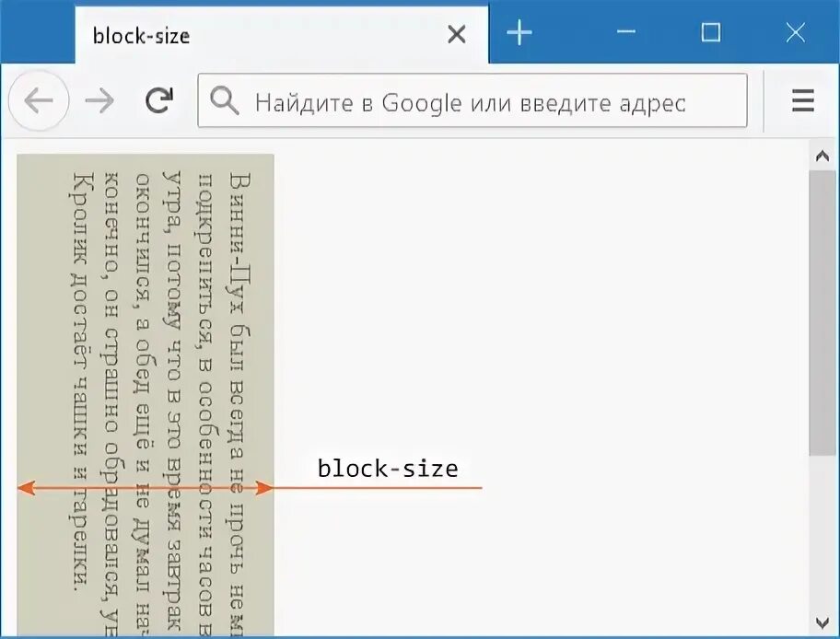Minimize the browser window
Screen dimensions: 840x639
click(x=625, y=32)
